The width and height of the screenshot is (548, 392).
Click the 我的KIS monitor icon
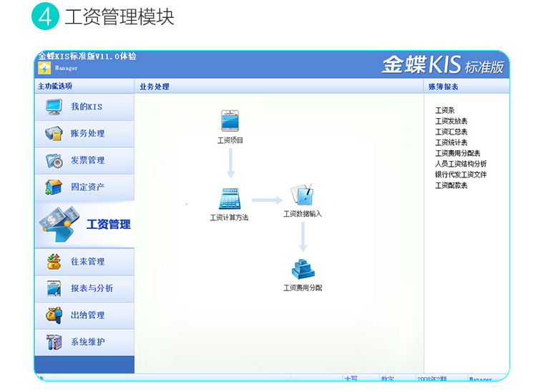pos(54,107)
